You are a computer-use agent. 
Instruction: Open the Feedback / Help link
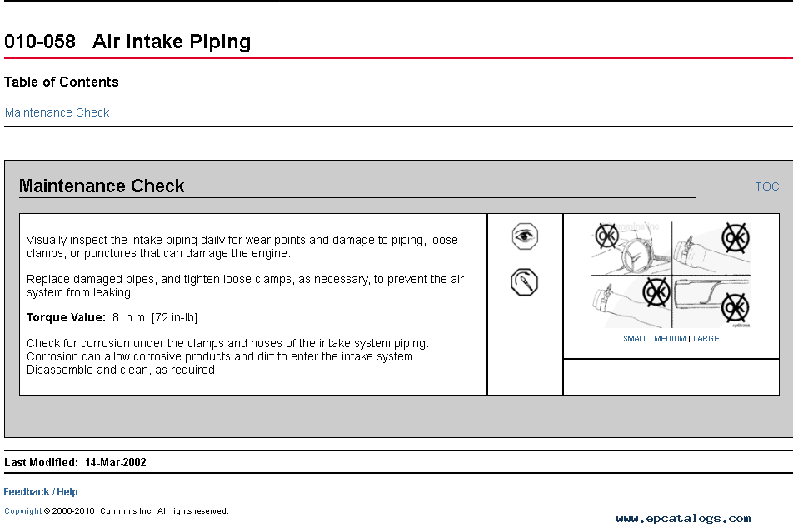pos(41,491)
